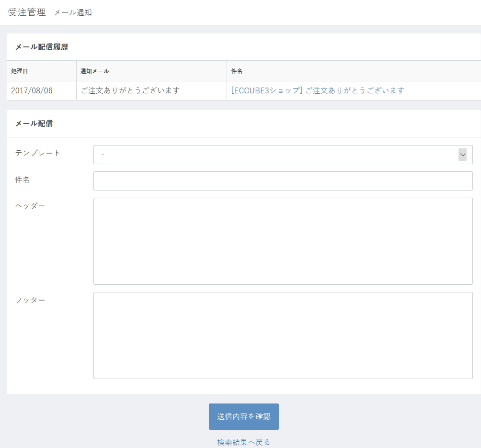Select the 2017/08/06 date cell
481x448 pixels.
[32, 90]
